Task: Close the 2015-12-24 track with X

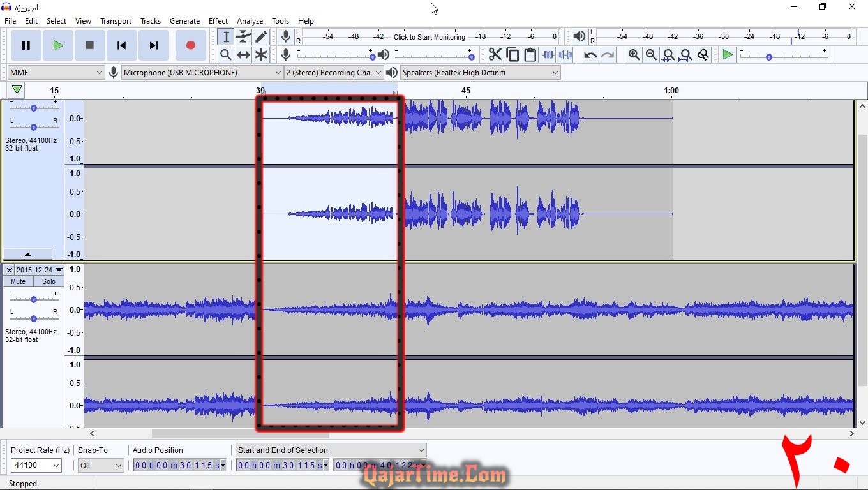Action: (x=9, y=270)
